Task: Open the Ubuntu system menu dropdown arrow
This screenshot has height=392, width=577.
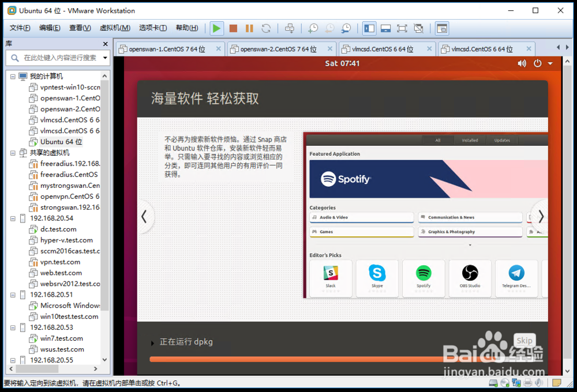Action: pyautogui.click(x=550, y=63)
